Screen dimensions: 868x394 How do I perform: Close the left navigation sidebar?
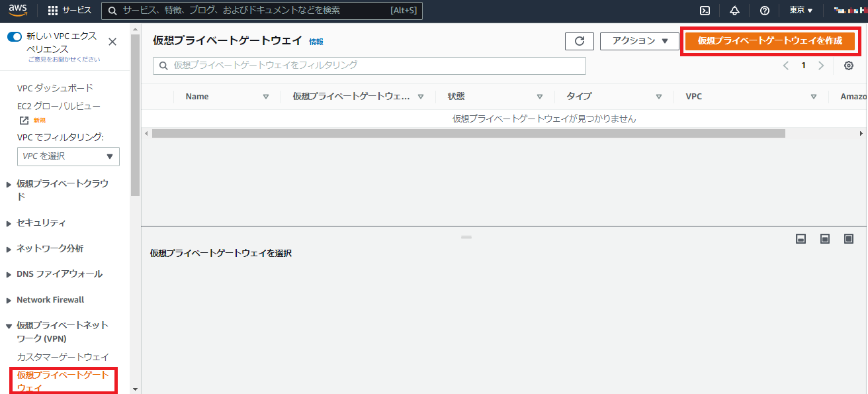112,42
